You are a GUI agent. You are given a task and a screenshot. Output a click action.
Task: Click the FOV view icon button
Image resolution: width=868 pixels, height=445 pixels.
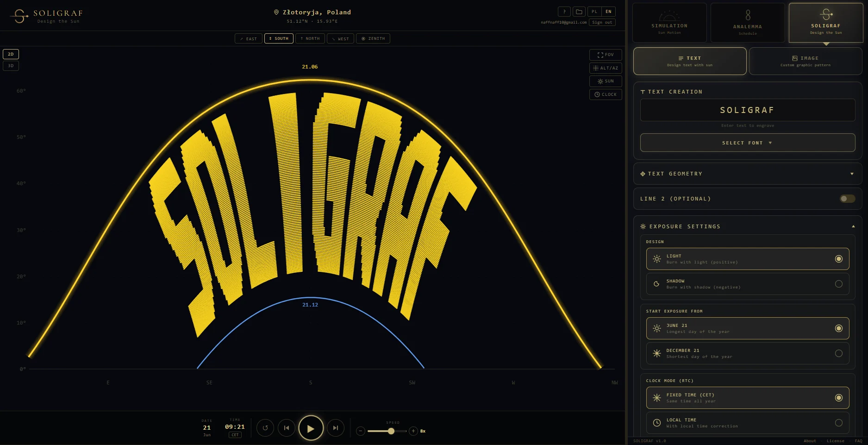[606, 55]
